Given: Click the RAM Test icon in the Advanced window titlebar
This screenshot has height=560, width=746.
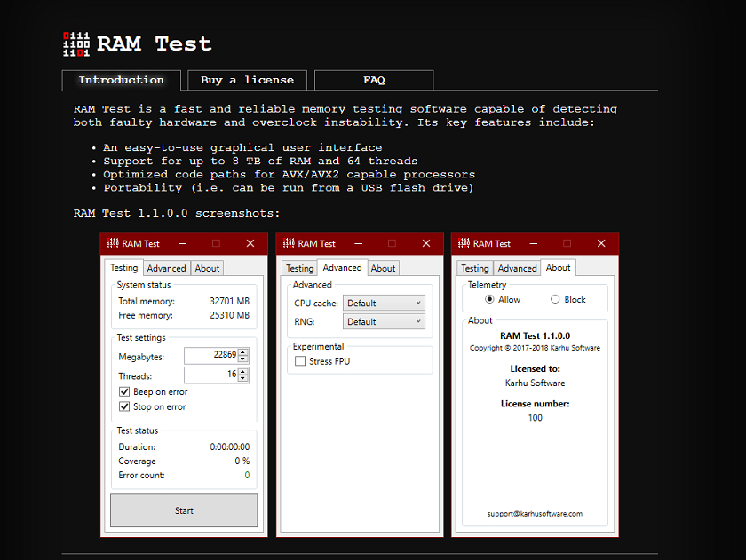Looking at the screenshot, I should pos(289,242).
